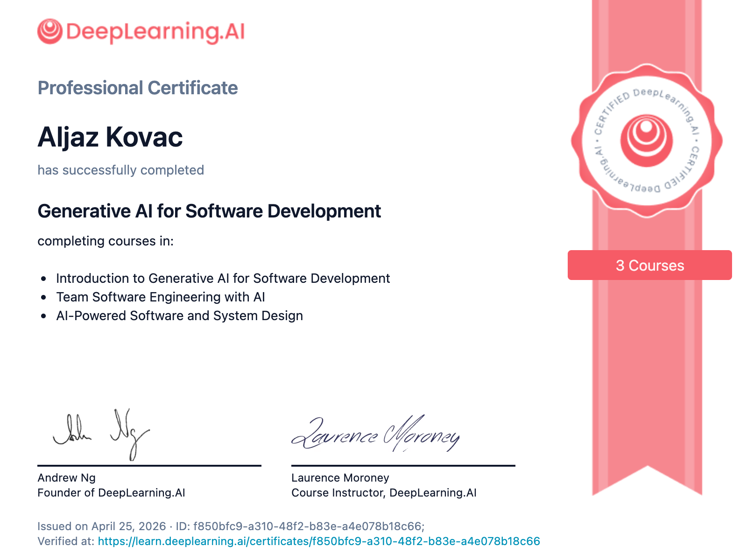Viewport: 747px width, 560px height.
Task: Click the Professional Certificate heading
Action: click(x=138, y=88)
